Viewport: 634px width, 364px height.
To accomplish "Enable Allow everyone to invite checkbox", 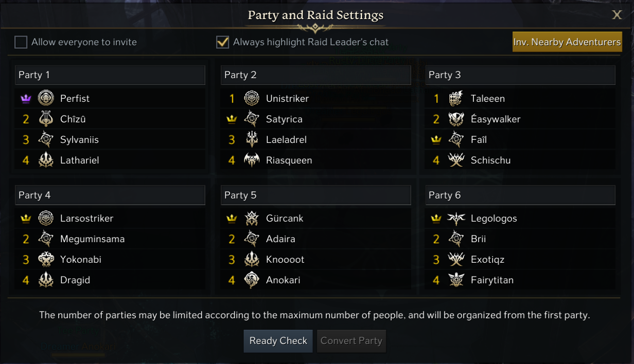I will (x=21, y=42).
